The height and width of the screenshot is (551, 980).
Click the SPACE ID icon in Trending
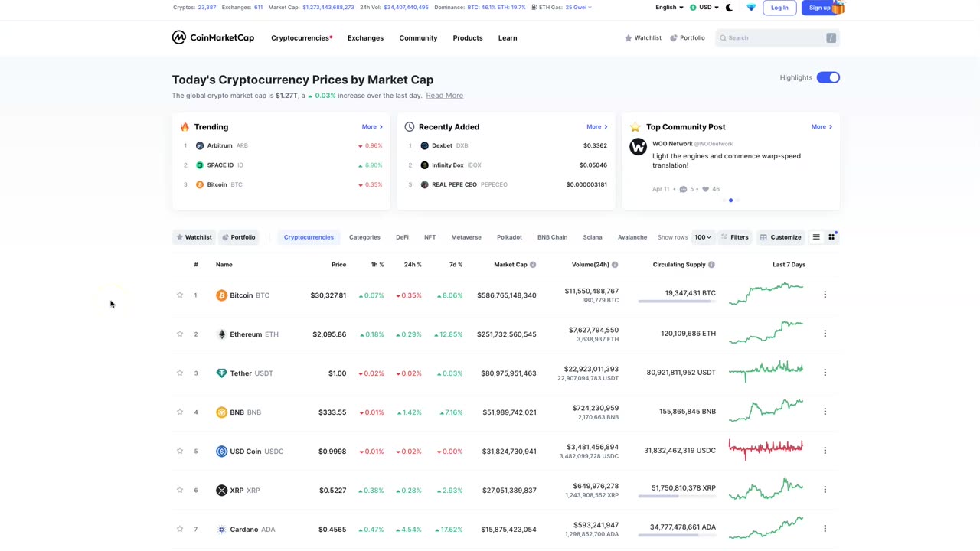(x=200, y=165)
